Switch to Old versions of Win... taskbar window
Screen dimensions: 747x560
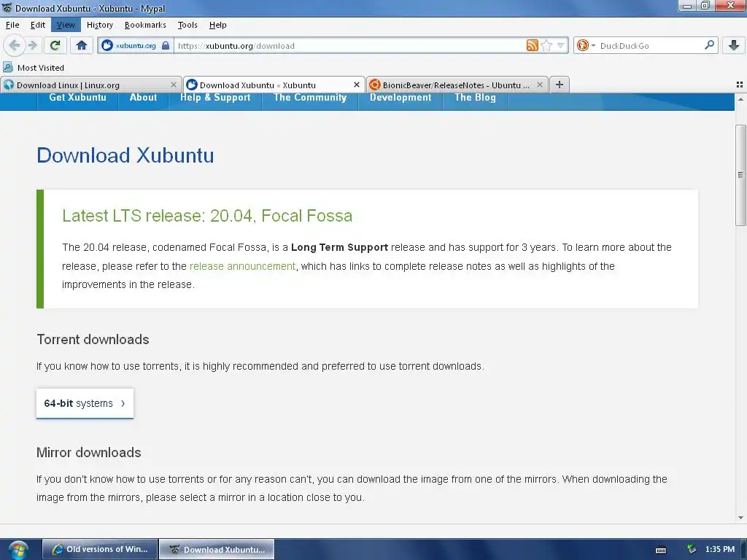click(100, 549)
